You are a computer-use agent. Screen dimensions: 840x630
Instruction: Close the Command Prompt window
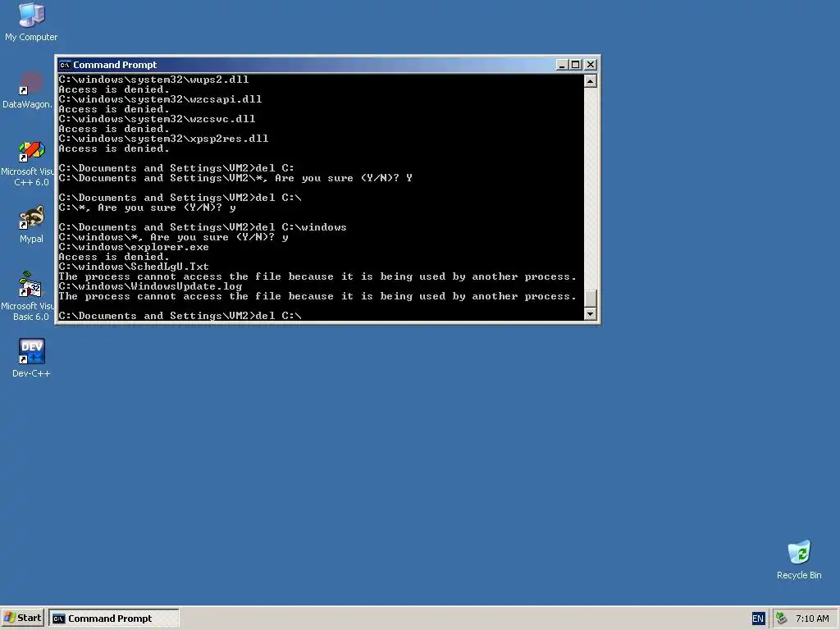click(x=591, y=65)
